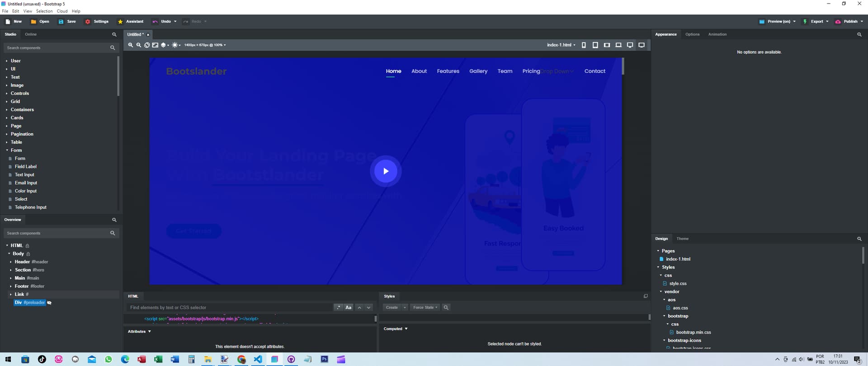This screenshot has height=366, width=868.
Task: Close the Untitled document tab
Action: click(148, 35)
